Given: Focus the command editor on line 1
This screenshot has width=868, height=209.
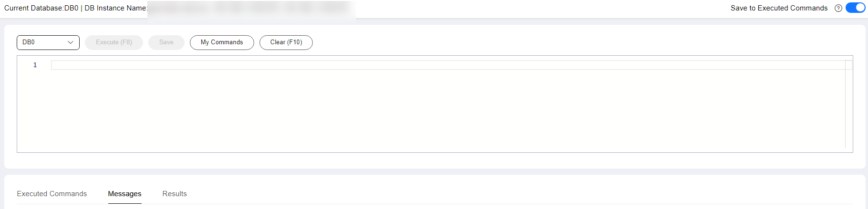Looking at the screenshot, I should [x=448, y=65].
